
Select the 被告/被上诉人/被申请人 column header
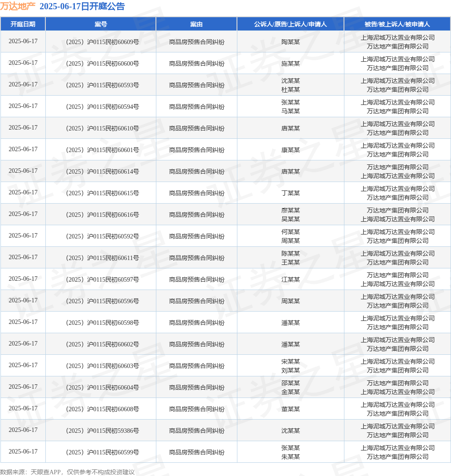click(397, 24)
